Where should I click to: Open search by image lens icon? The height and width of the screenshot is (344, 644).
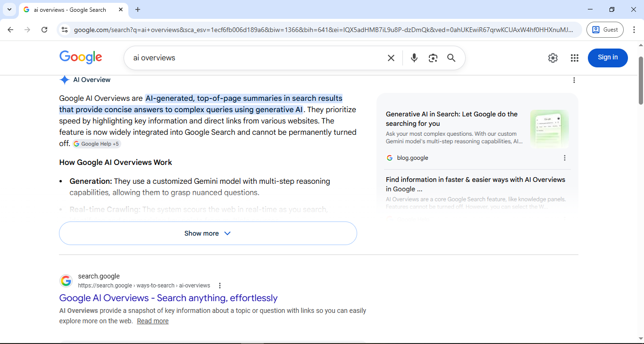pyautogui.click(x=433, y=58)
